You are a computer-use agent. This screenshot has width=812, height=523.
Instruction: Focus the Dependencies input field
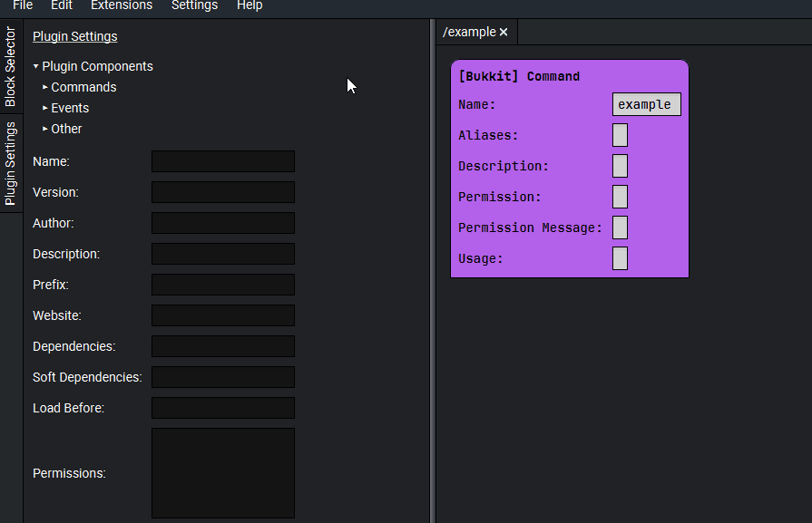[x=223, y=346]
